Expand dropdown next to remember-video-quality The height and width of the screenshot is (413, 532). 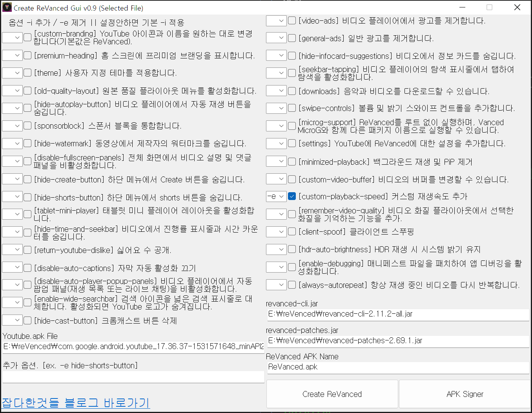[276, 214]
